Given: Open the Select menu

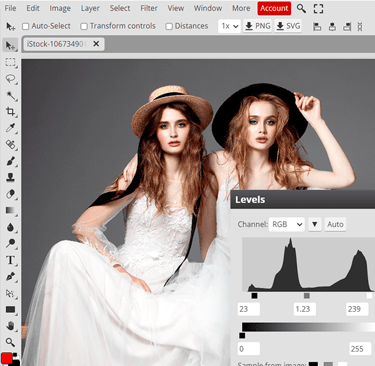Looking at the screenshot, I should tap(120, 8).
